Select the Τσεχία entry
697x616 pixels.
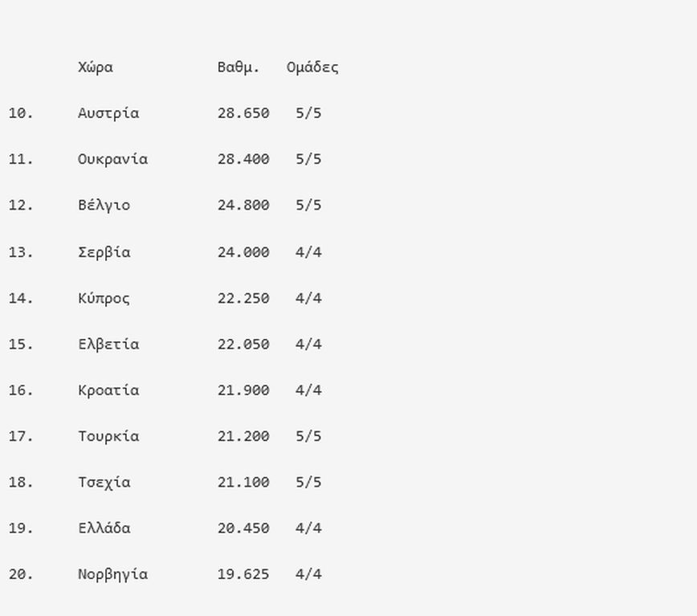pos(104,483)
